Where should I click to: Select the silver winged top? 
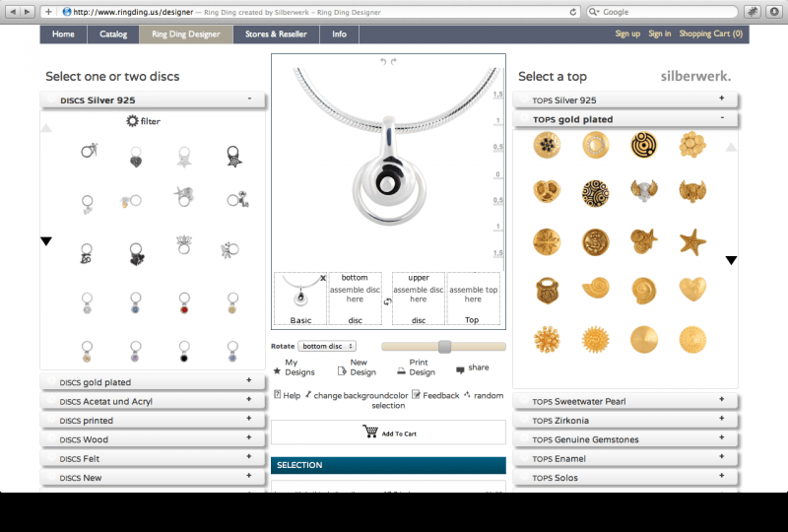click(644, 190)
